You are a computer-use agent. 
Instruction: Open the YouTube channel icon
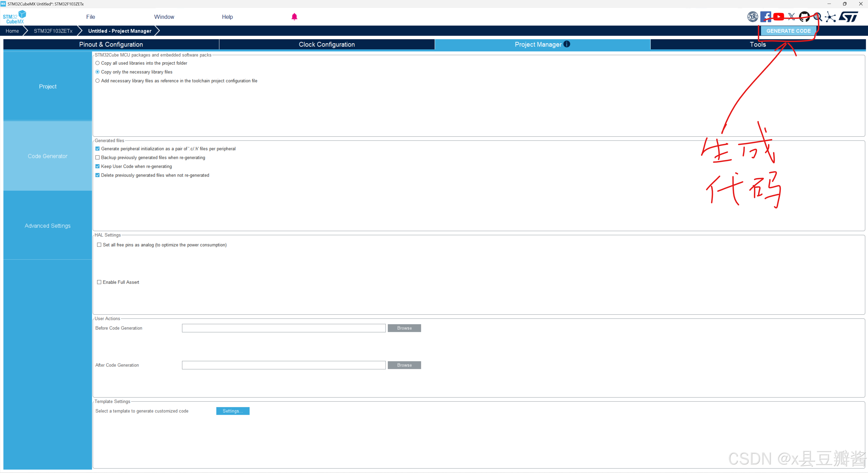click(778, 17)
